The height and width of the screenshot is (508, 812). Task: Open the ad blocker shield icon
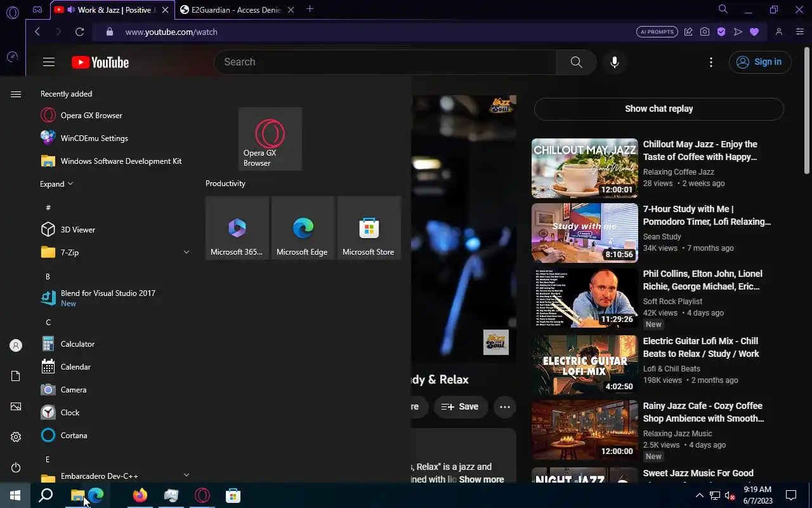click(x=721, y=32)
